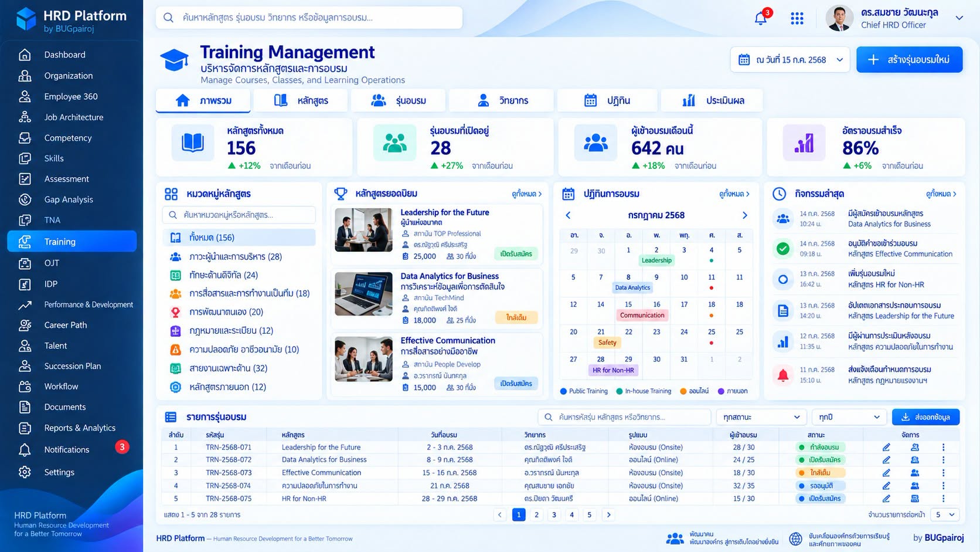980x552 pixels.
Task: Switch to the หลักสูตร tab
Action: 301,100
